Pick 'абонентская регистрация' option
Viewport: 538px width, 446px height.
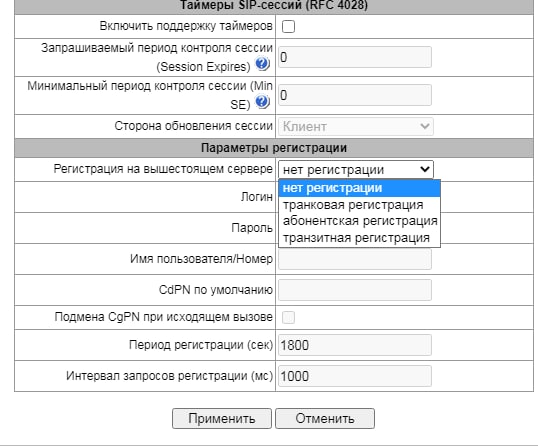click(x=359, y=221)
